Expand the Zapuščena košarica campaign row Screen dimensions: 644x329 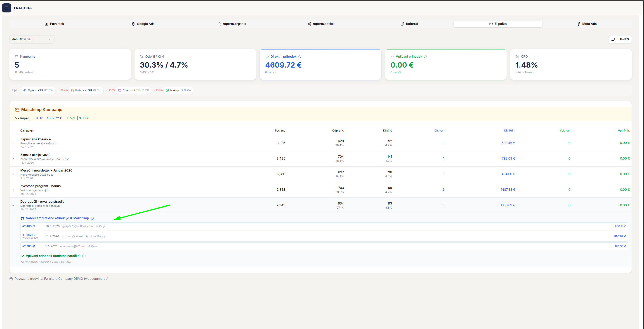pyautogui.click(x=13, y=143)
